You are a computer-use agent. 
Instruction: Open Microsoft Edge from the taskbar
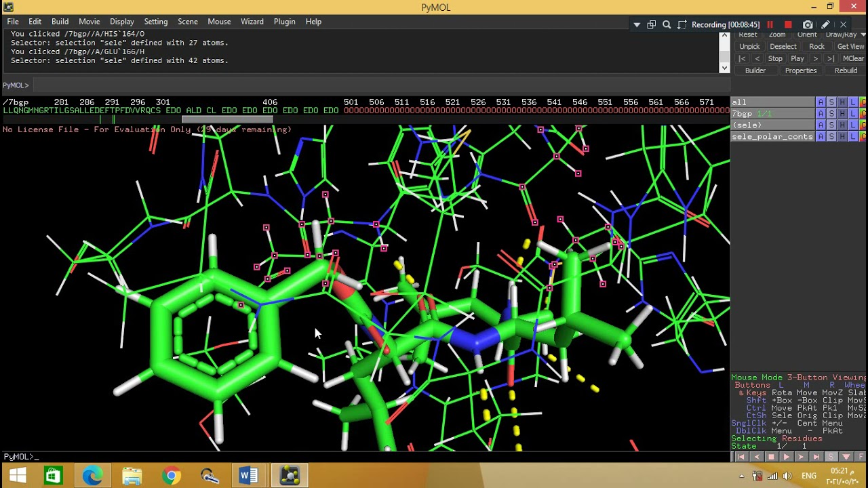point(92,476)
